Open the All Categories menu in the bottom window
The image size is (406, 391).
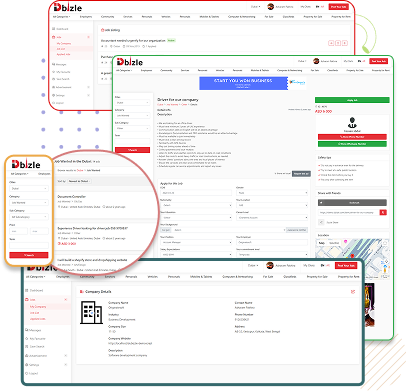35,277
